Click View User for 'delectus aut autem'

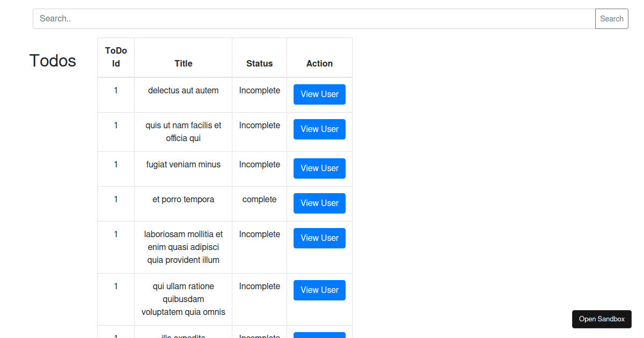(x=319, y=94)
